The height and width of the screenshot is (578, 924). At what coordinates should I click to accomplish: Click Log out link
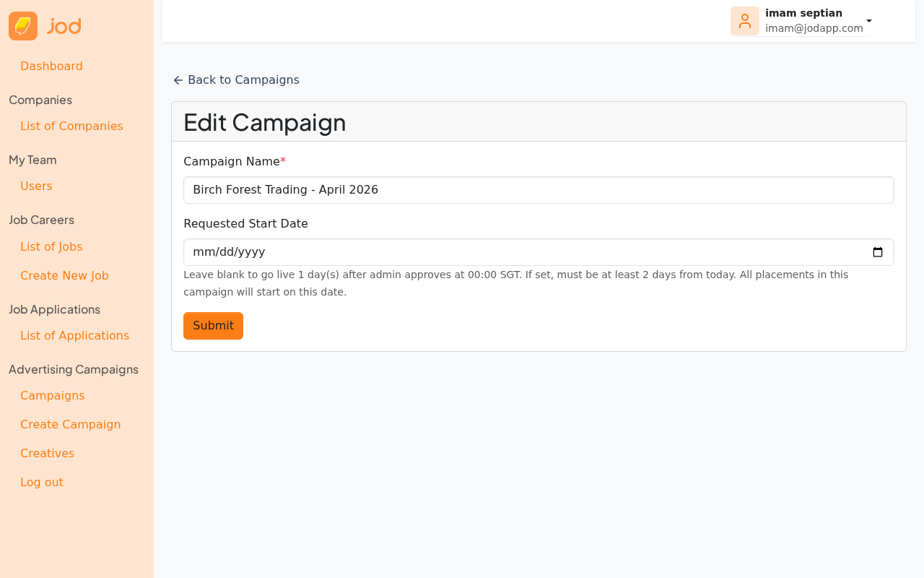pyautogui.click(x=41, y=483)
